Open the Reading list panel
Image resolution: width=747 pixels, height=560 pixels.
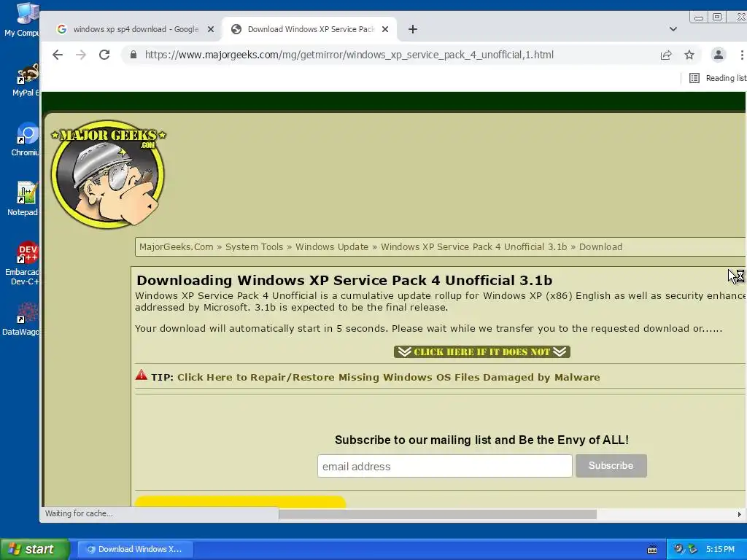(718, 78)
